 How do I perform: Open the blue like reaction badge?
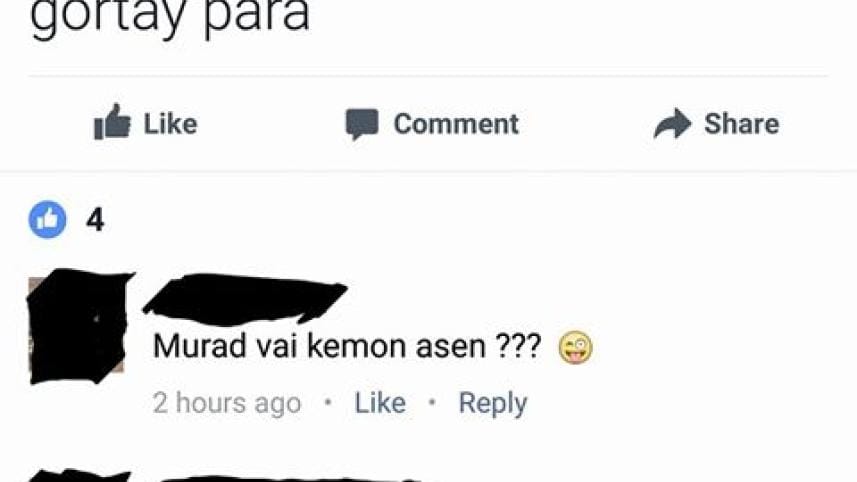[48, 220]
